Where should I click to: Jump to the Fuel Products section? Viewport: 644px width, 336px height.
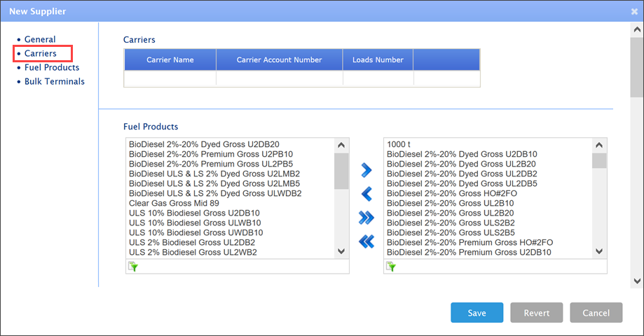point(52,67)
